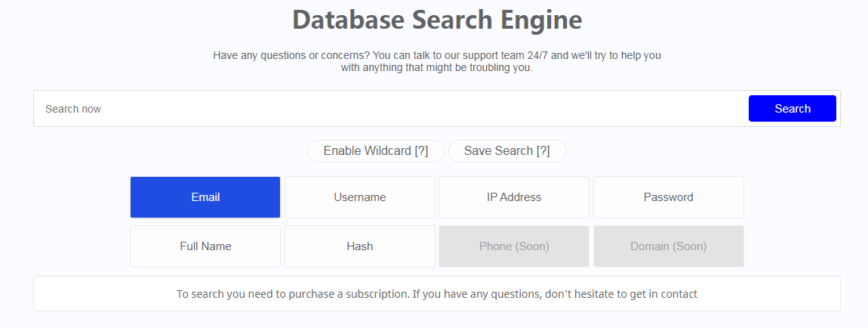Switch to Hash search type
This screenshot has width=868, height=328.
tap(360, 246)
